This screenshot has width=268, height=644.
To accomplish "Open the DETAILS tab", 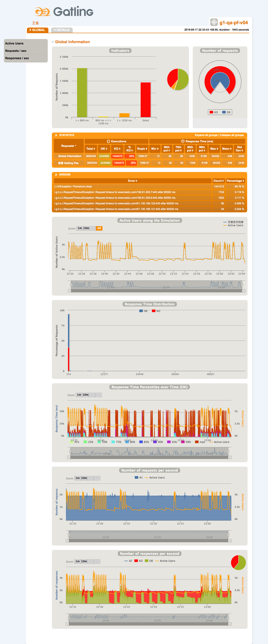I will point(62,30).
